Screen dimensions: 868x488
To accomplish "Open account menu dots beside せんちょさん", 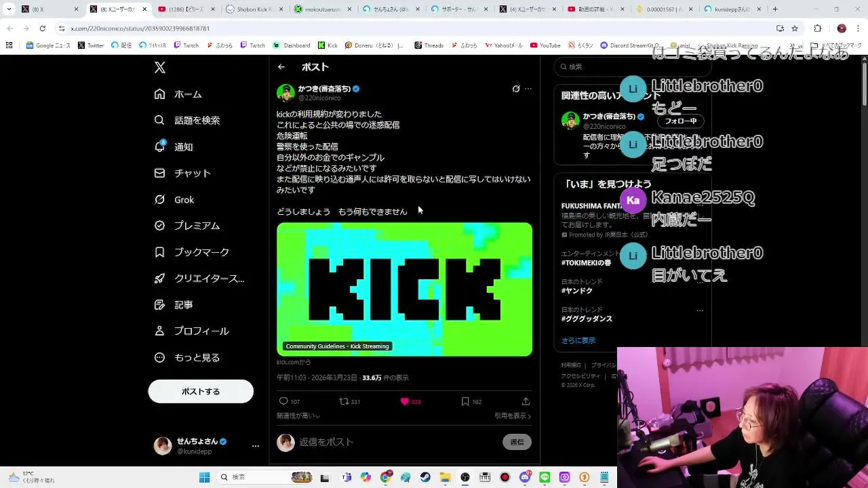I will (x=256, y=446).
